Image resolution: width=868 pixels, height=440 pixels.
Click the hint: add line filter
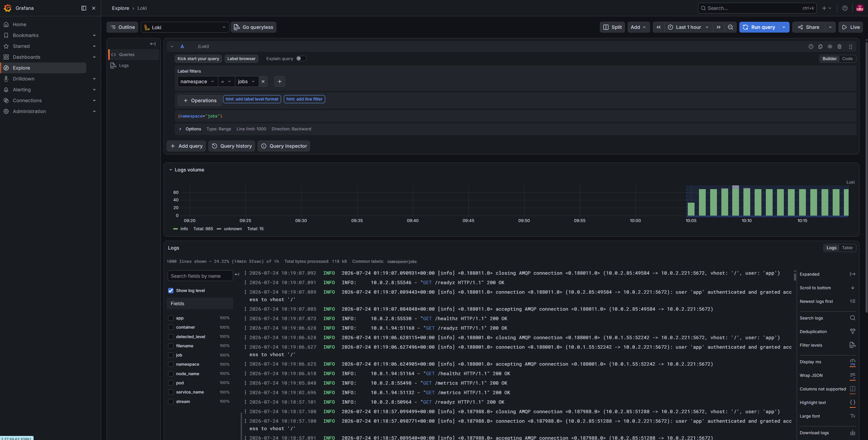304,99
